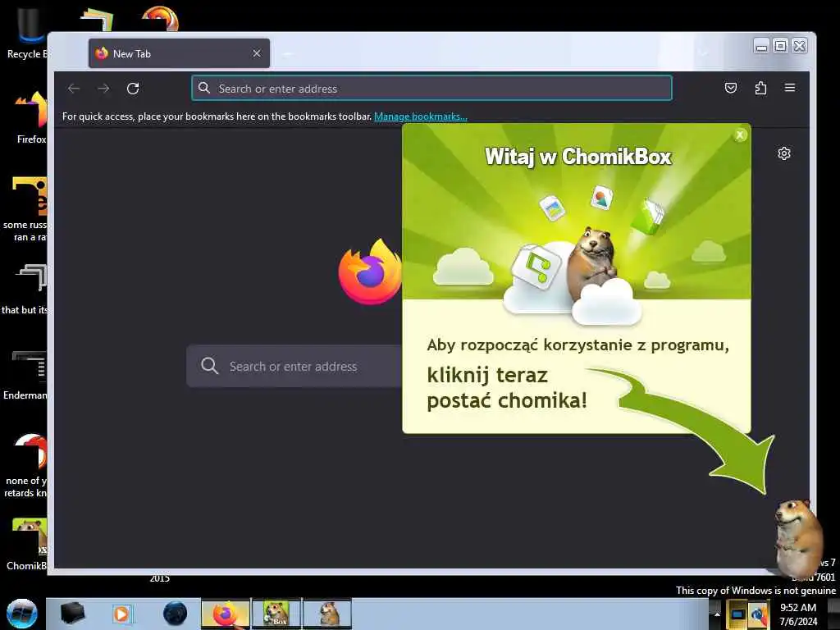Click the black box taskbar icon
The image size is (840, 630).
coord(72,614)
